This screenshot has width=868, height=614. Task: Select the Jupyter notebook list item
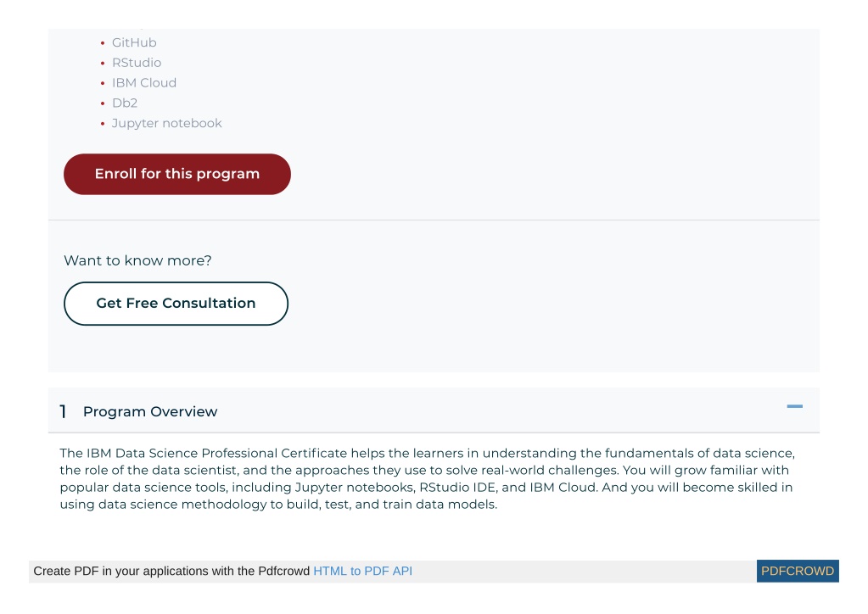[166, 123]
